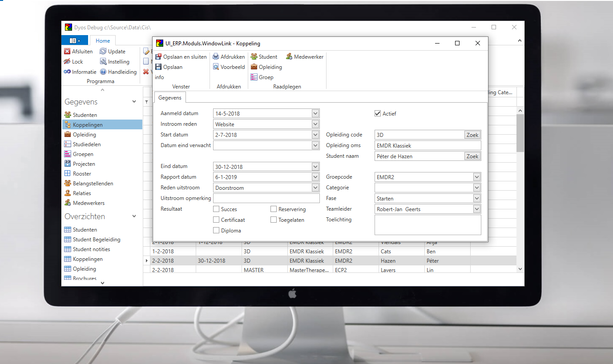Viewport: 613px width, 364px height.
Task: Open Instelling settings in the ribbon
Action: (x=115, y=62)
